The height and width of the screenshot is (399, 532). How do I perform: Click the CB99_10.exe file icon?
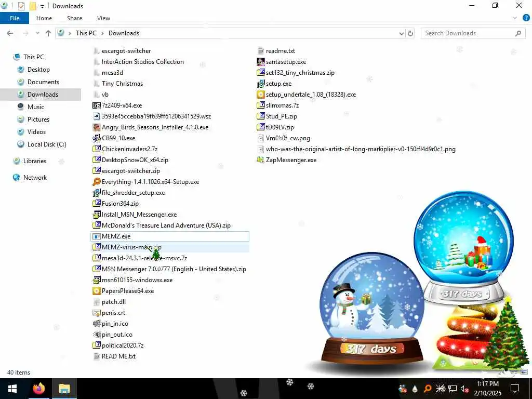tap(96, 138)
